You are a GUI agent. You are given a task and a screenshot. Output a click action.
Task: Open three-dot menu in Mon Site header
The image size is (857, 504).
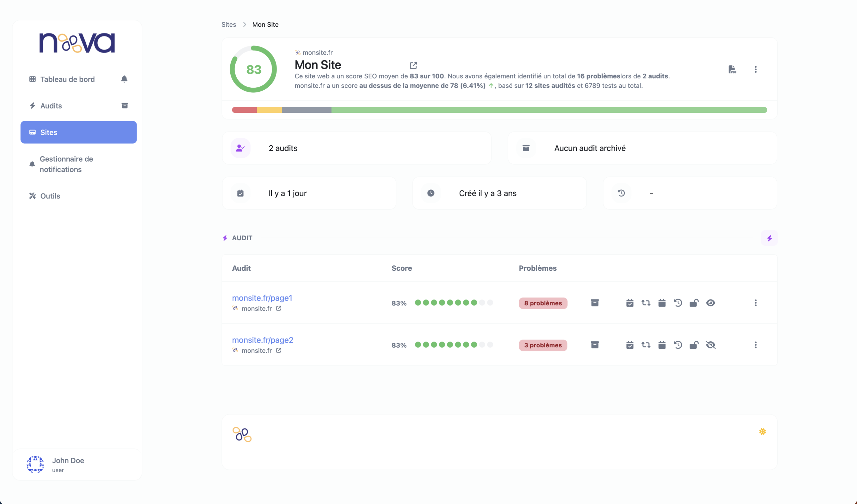tap(756, 69)
